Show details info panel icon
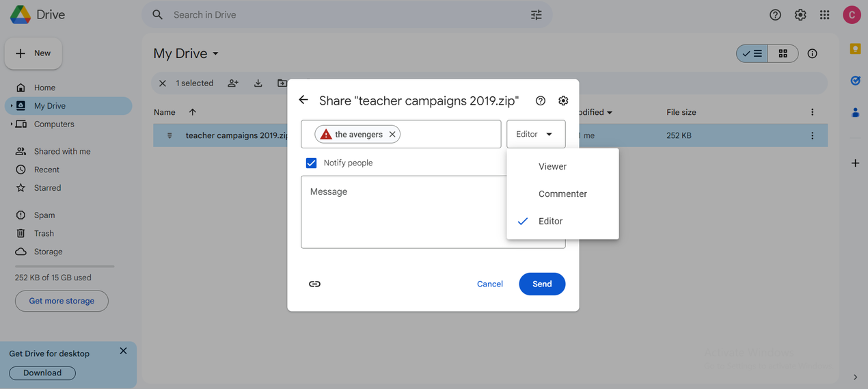This screenshot has height=389, width=868. pos(813,53)
